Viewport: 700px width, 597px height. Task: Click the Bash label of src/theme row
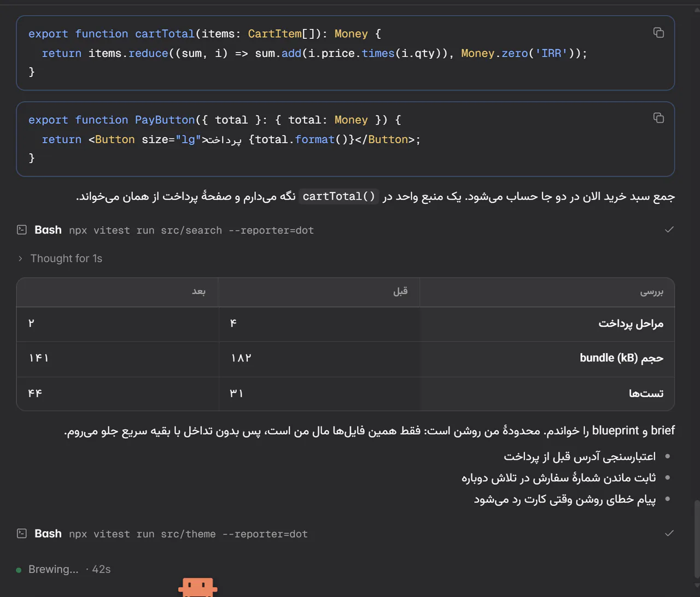click(48, 534)
